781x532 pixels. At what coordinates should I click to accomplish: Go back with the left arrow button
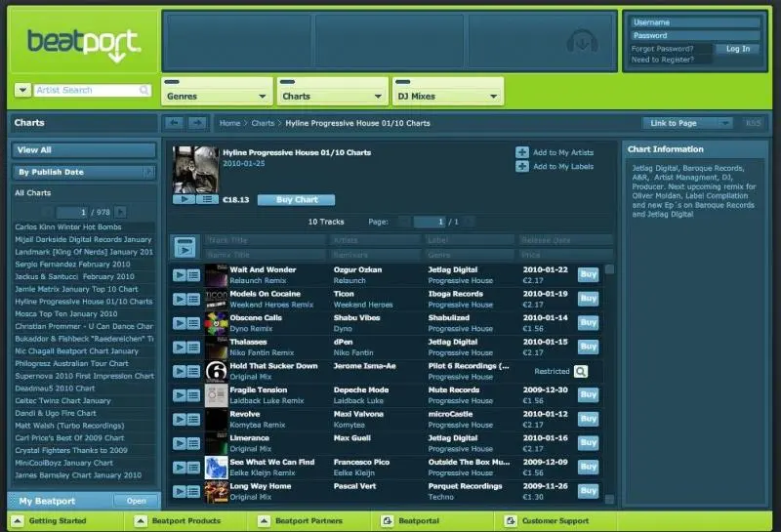174,123
